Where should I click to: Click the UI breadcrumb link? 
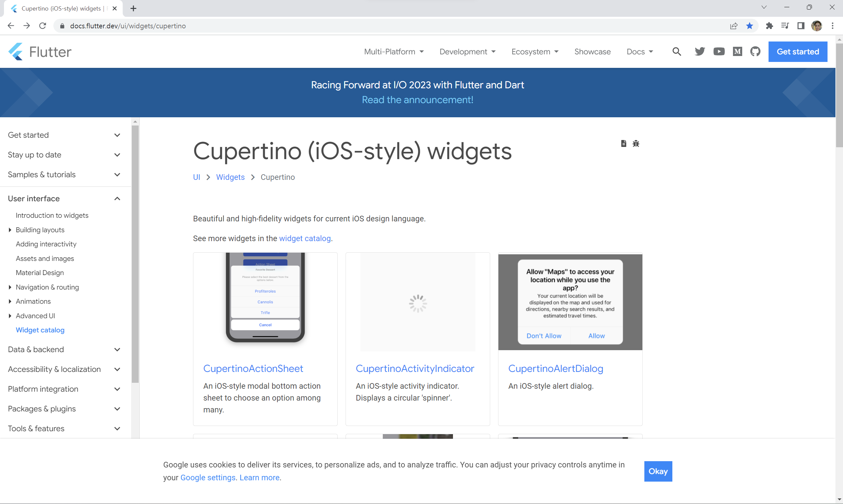tap(197, 177)
